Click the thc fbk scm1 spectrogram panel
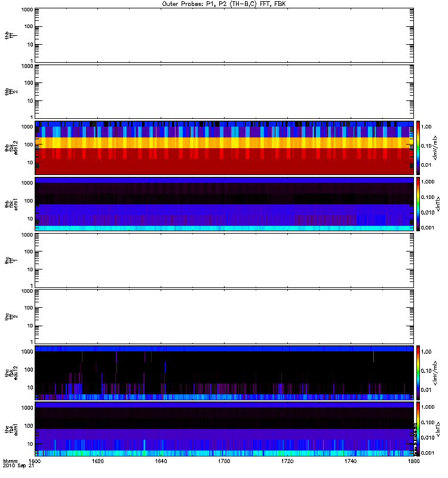The height and width of the screenshot is (478, 448). [x=225, y=429]
